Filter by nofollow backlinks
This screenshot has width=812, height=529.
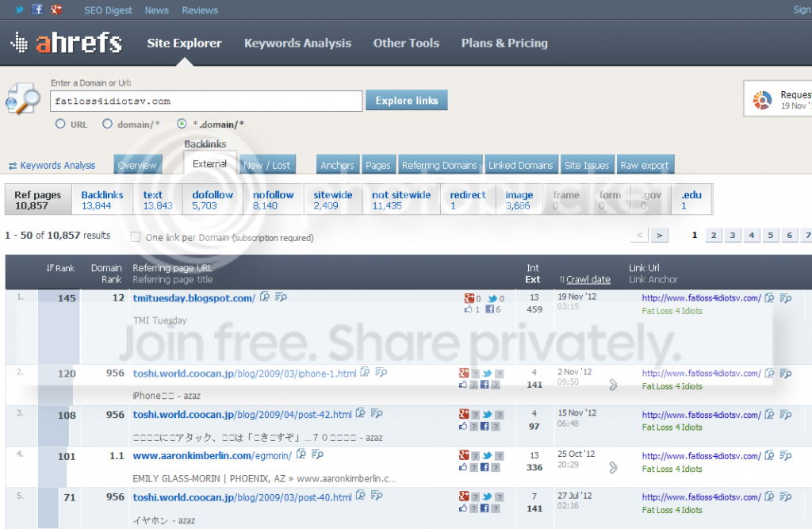click(273, 200)
